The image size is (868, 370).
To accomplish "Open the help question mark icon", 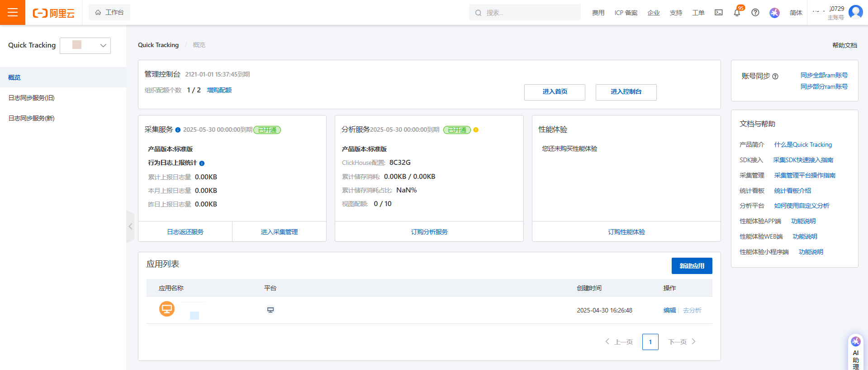I will [755, 13].
